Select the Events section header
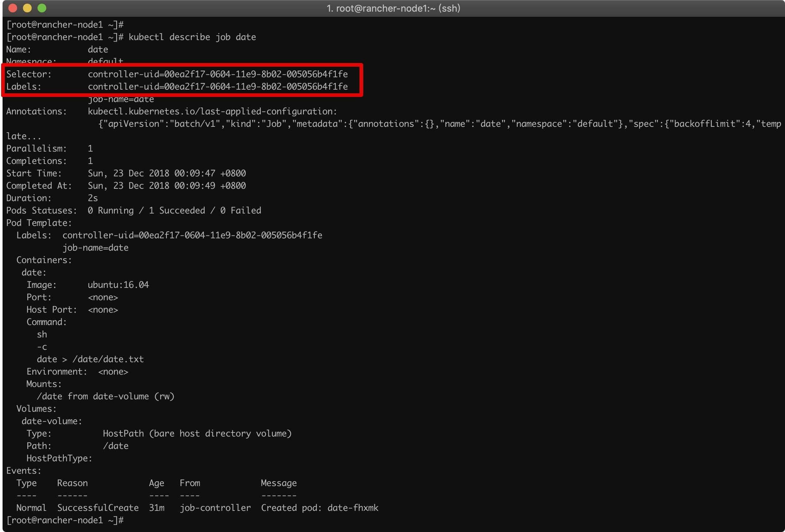The height and width of the screenshot is (532, 785). coord(23,470)
